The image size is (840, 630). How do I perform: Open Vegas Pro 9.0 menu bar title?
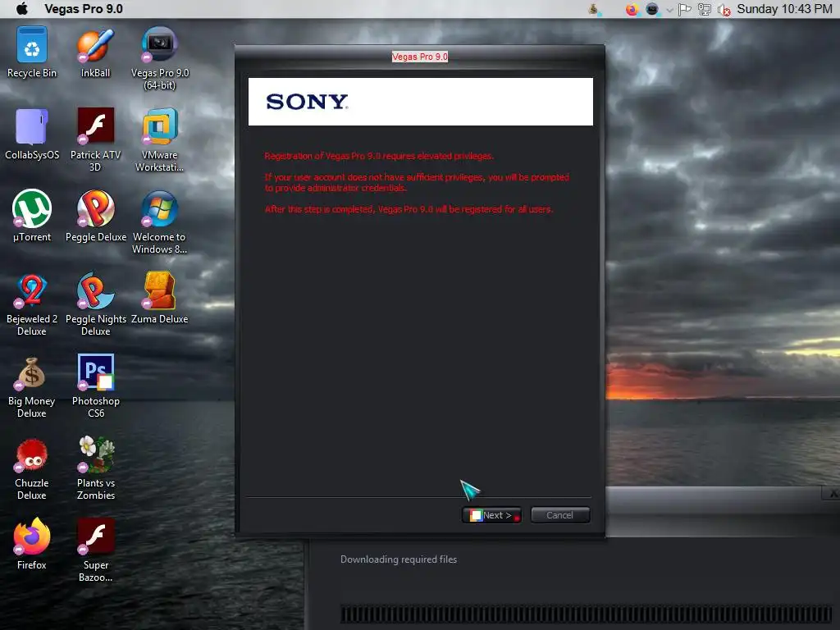(84, 8)
